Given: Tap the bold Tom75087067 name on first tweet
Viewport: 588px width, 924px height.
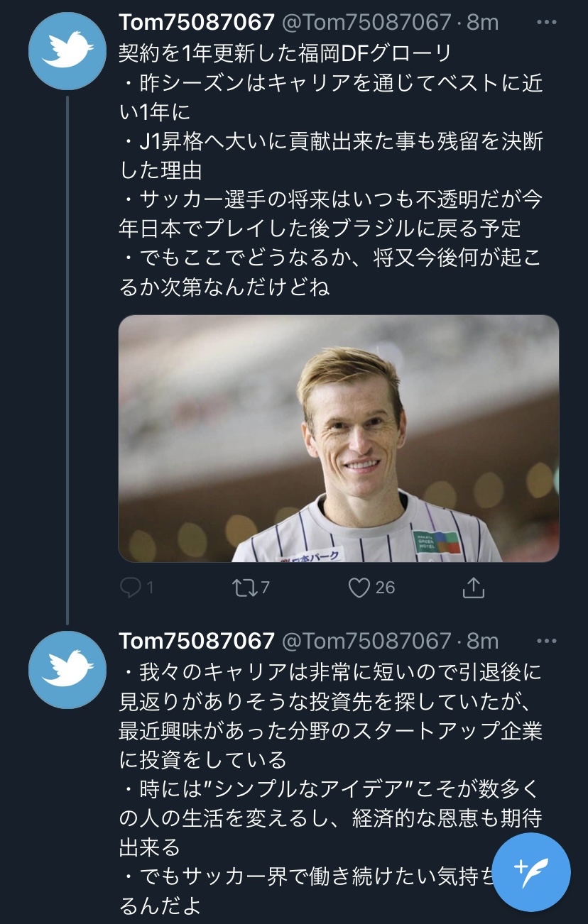Looking at the screenshot, I should point(197,23).
